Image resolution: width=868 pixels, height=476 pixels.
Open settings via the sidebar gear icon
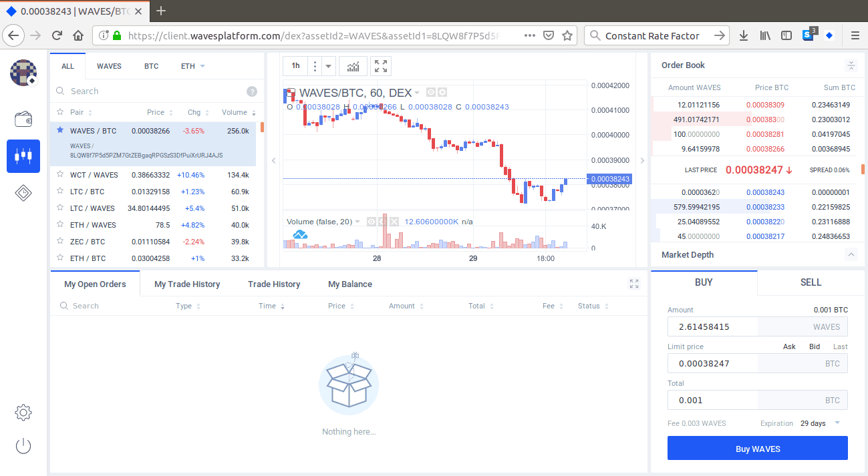23,412
